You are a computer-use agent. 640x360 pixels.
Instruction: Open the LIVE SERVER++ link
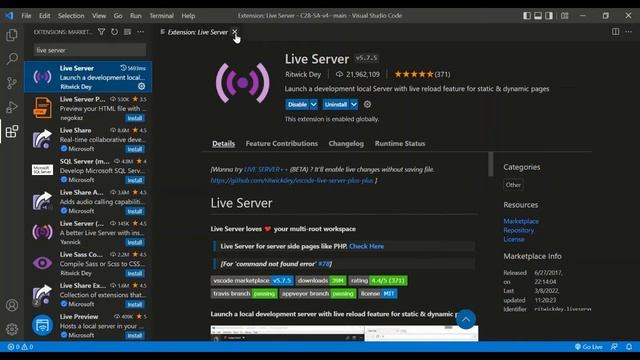(266, 169)
